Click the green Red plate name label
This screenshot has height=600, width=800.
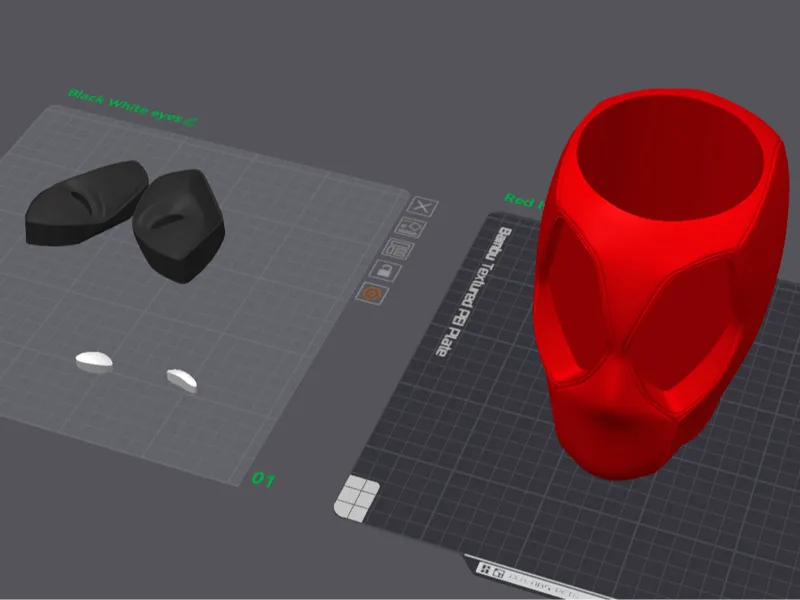[520, 201]
